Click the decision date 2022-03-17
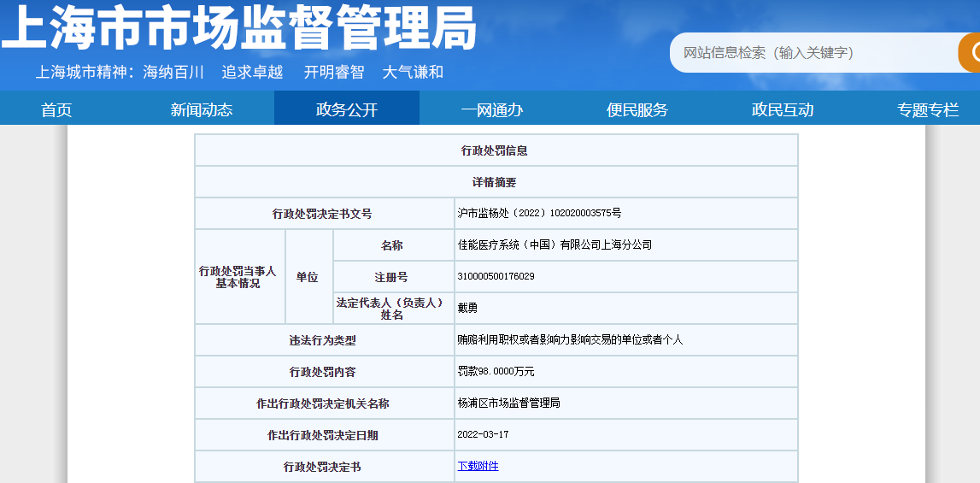980x483 pixels. 483,434
